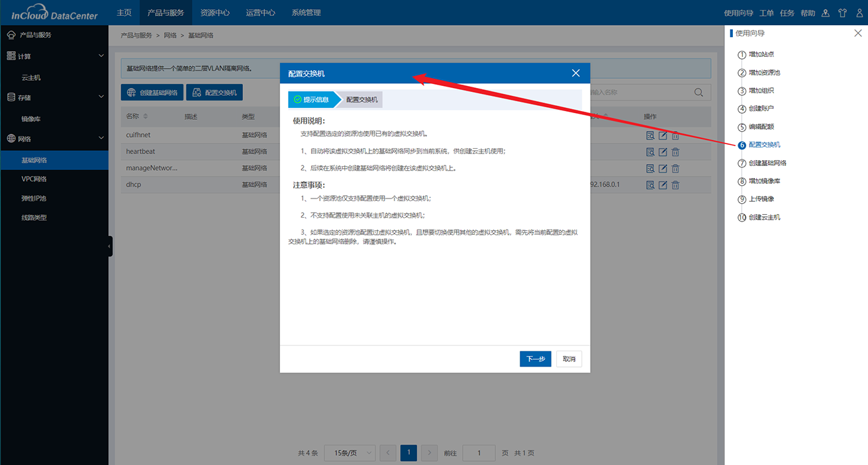Image resolution: width=868 pixels, height=465 pixels.
Task: Click delete trash icon for cuifhnet row
Action: pyautogui.click(x=675, y=136)
